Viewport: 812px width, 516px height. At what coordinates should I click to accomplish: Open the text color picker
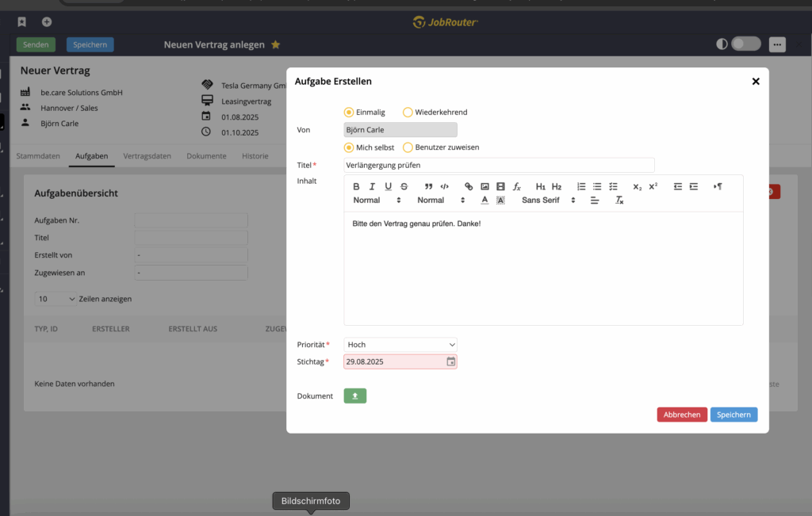pyautogui.click(x=485, y=201)
